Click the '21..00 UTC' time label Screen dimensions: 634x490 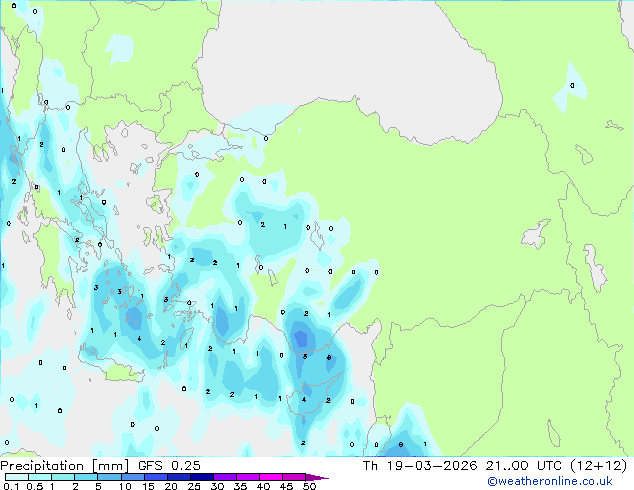pos(524,466)
